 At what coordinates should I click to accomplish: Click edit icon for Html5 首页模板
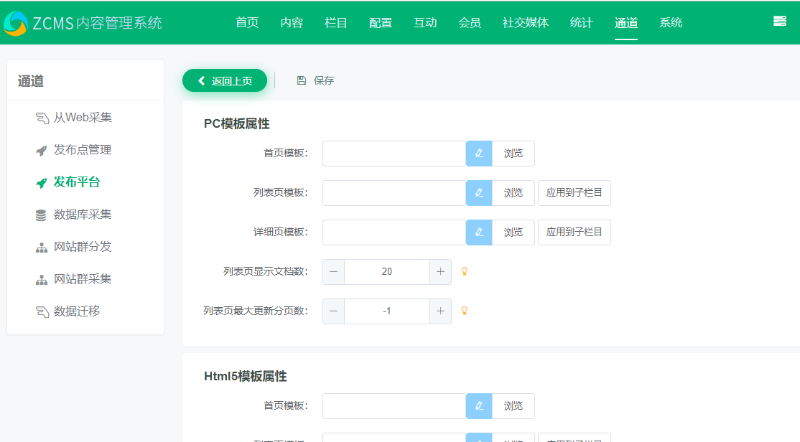point(479,406)
